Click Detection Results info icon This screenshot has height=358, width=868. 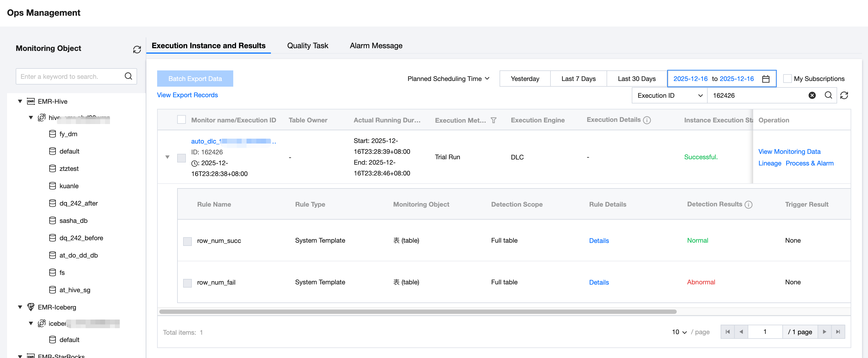coord(748,204)
